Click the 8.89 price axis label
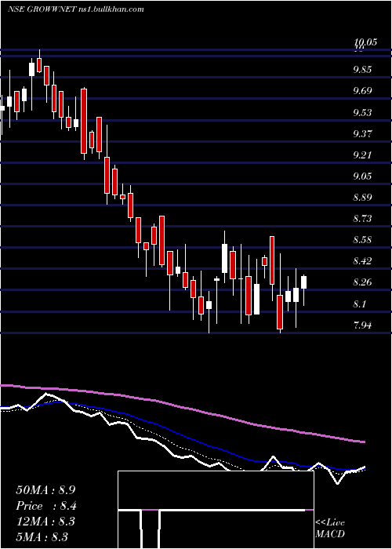 [362, 198]
